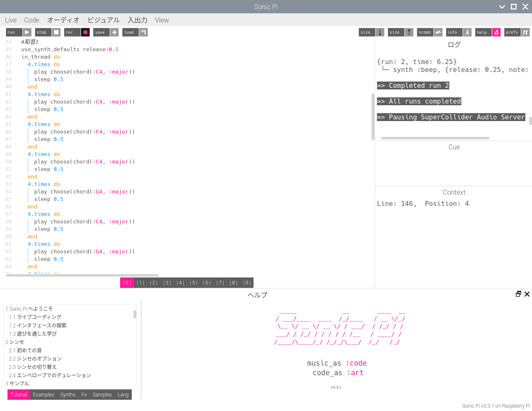Image resolution: width=532 pixels, height=411 pixels.
Task: Click the load button label
Action: coord(131,32)
